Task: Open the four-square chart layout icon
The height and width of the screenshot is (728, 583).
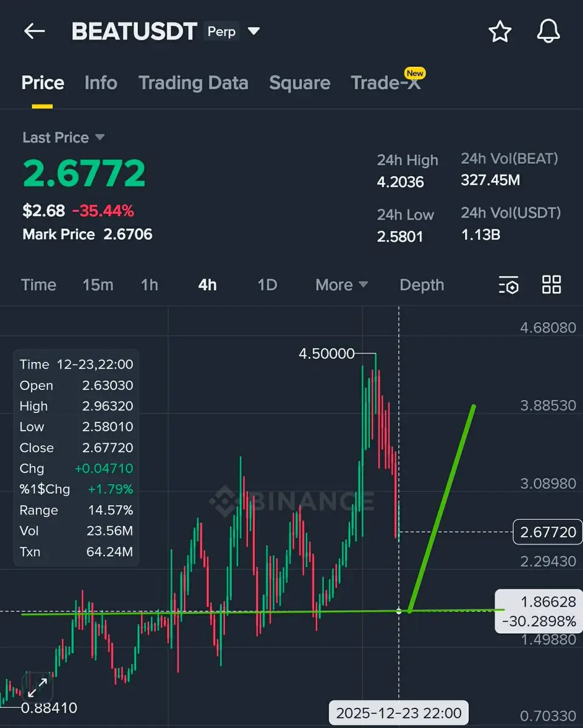Action: pyautogui.click(x=551, y=285)
